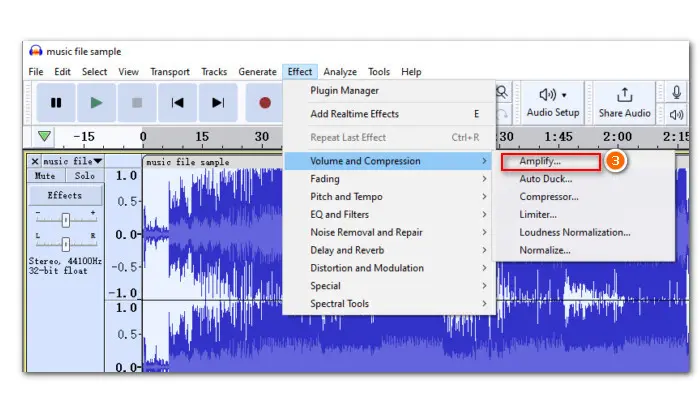Click the Stop playback button

tap(136, 102)
